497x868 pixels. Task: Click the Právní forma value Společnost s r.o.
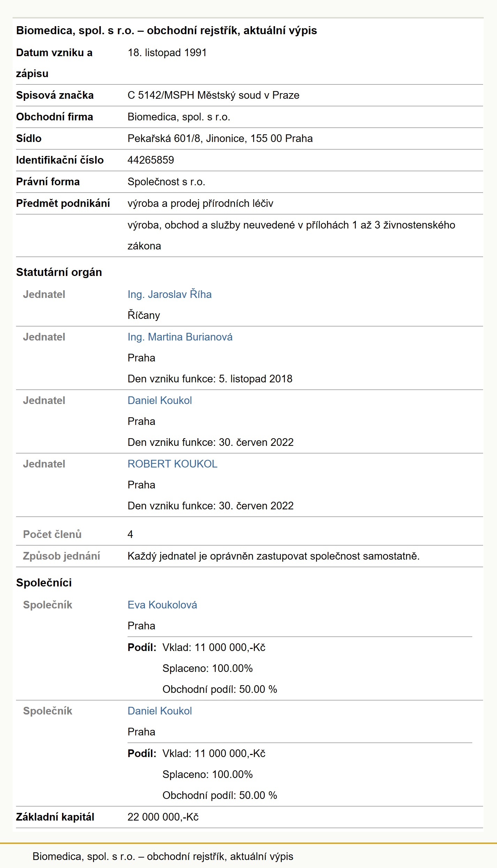tap(166, 182)
